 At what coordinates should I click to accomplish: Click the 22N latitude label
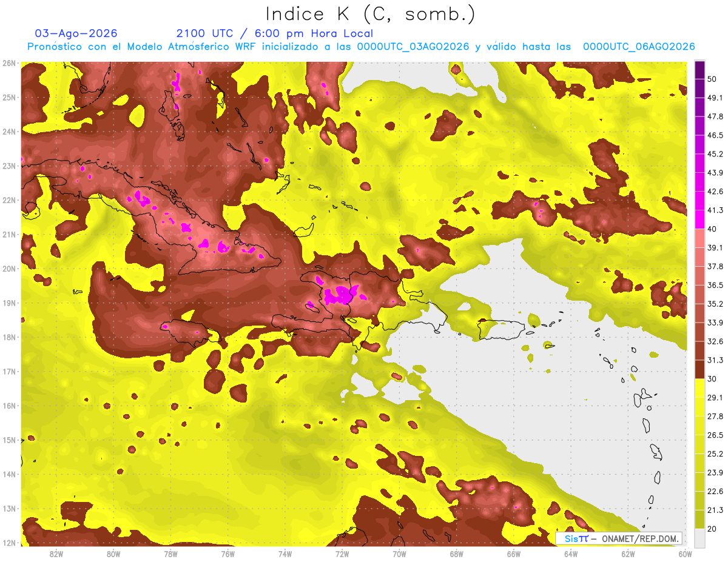point(9,200)
